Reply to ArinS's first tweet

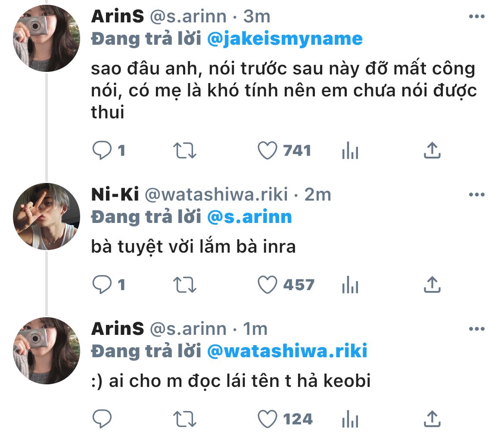102,150
